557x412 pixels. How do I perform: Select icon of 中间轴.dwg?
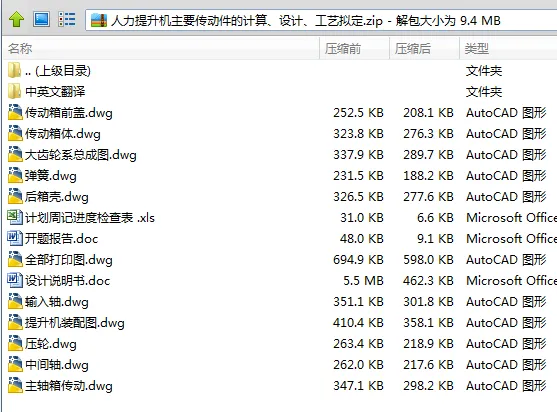pos(15,364)
